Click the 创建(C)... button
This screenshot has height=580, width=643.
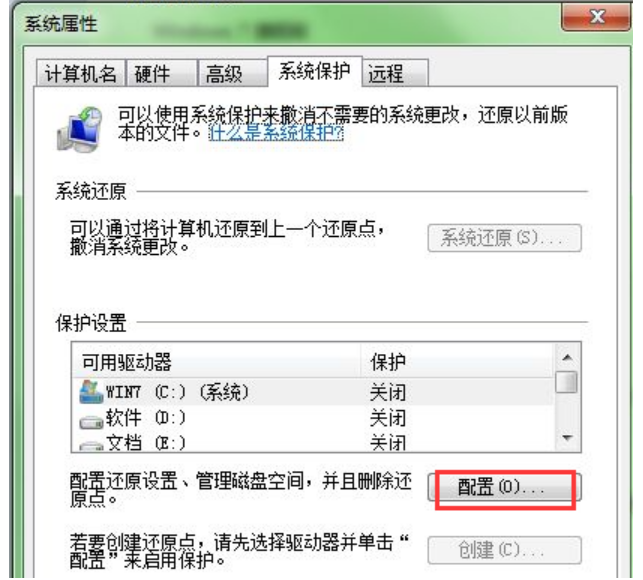tap(504, 550)
